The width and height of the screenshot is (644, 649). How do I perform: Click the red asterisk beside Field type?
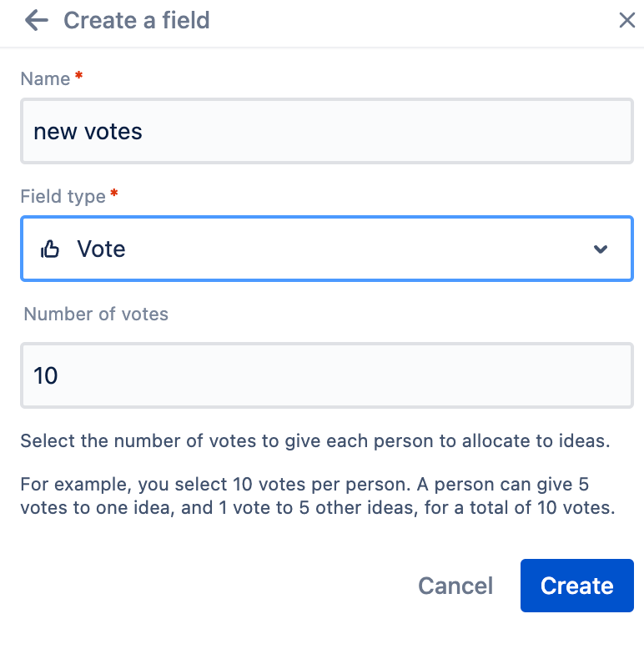coord(114,194)
